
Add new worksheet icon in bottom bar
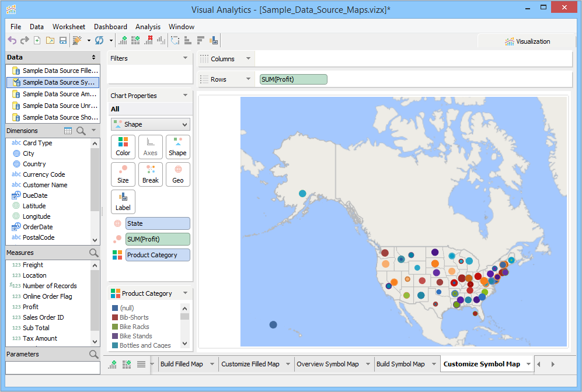tap(113, 364)
